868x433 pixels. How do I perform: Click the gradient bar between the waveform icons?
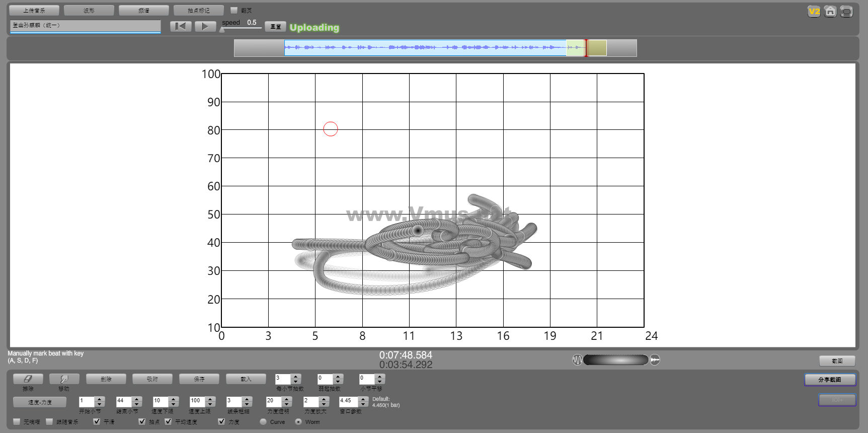click(x=616, y=360)
